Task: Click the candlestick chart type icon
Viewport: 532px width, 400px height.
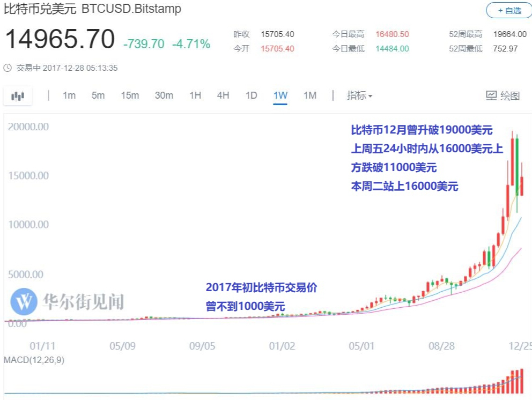Action: (18, 96)
